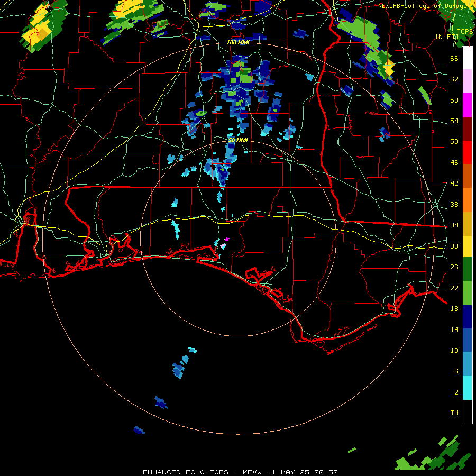Click the light pink legend swatch
Image resolution: width=476 pixels, height=476 pixels.
coord(467,81)
